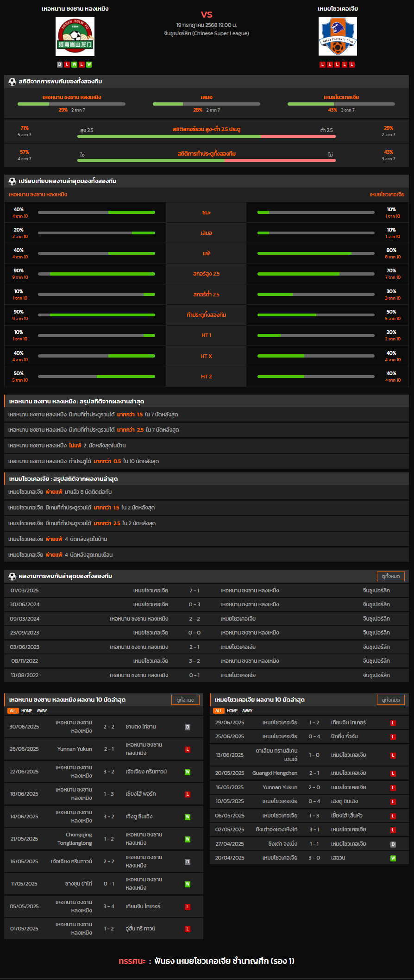Click soccer ball icon beside สถิติจากการพบกันของทั้งสองทีม
This screenshot has height=980, width=414.
13,82
